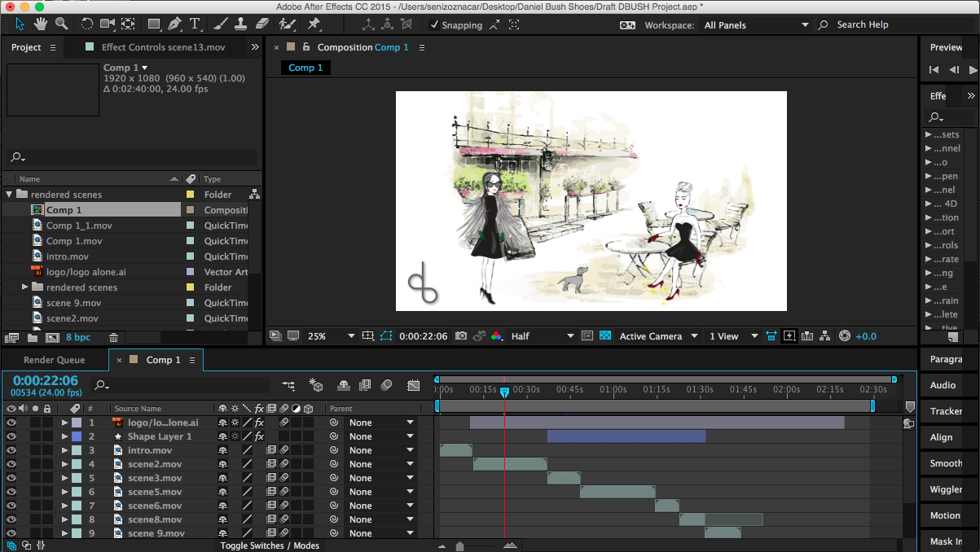Click the Align panel button

click(x=942, y=437)
